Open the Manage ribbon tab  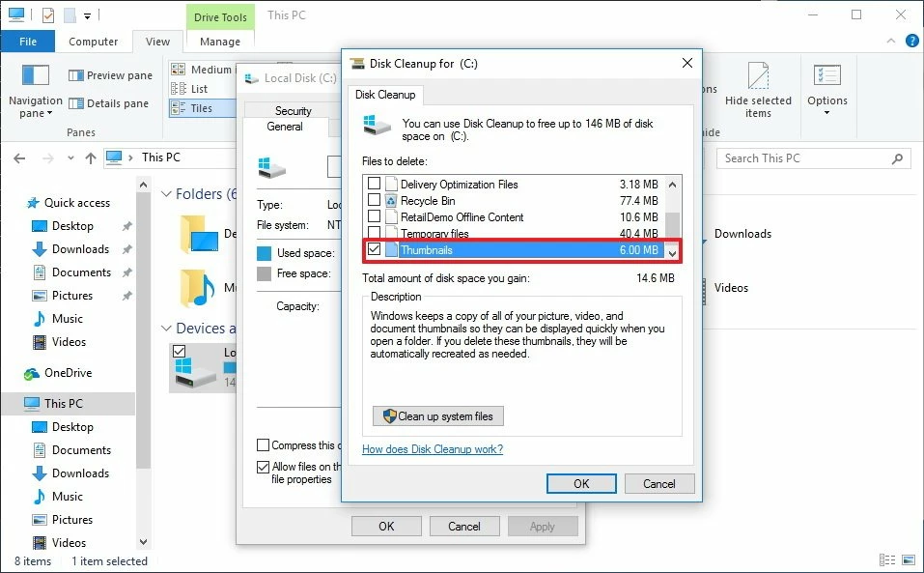(220, 42)
